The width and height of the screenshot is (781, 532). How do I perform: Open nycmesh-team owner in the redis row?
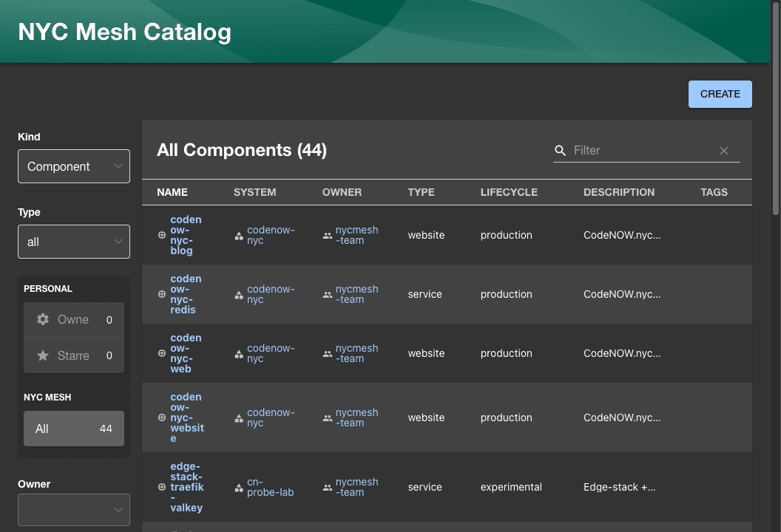pos(356,294)
